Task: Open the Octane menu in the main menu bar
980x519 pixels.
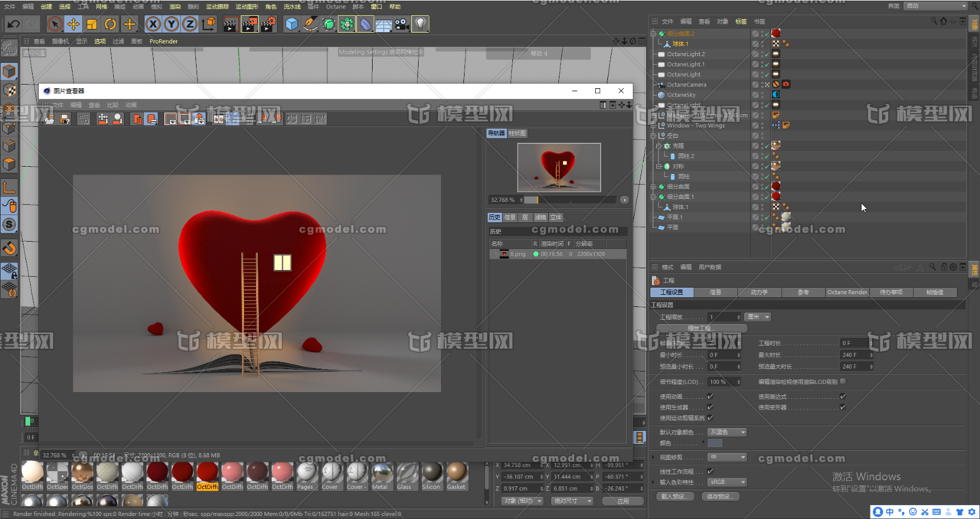Action: coord(335,6)
